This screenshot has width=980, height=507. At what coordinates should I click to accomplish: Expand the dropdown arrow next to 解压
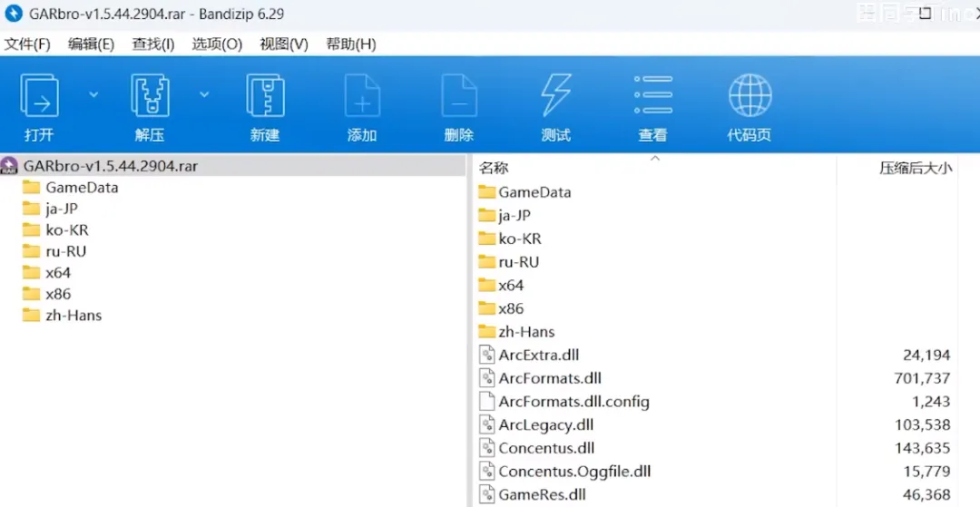click(x=204, y=94)
